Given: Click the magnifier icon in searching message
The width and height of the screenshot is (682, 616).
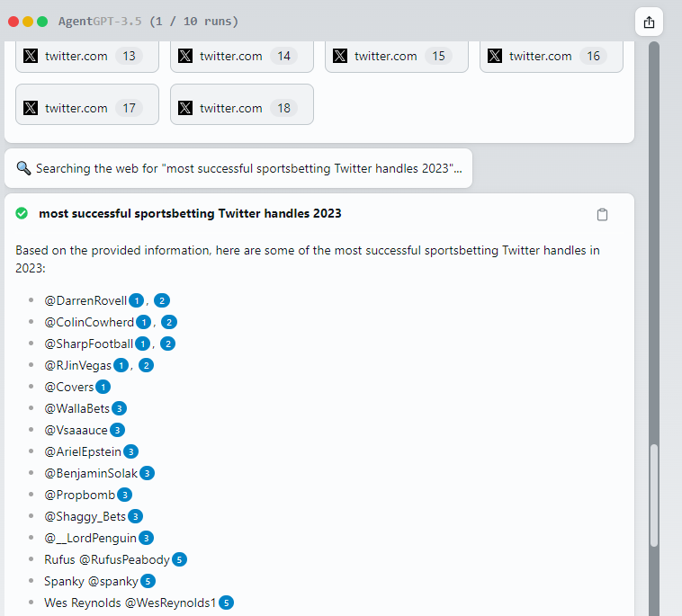Looking at the screenshot, I should point(23,168).
